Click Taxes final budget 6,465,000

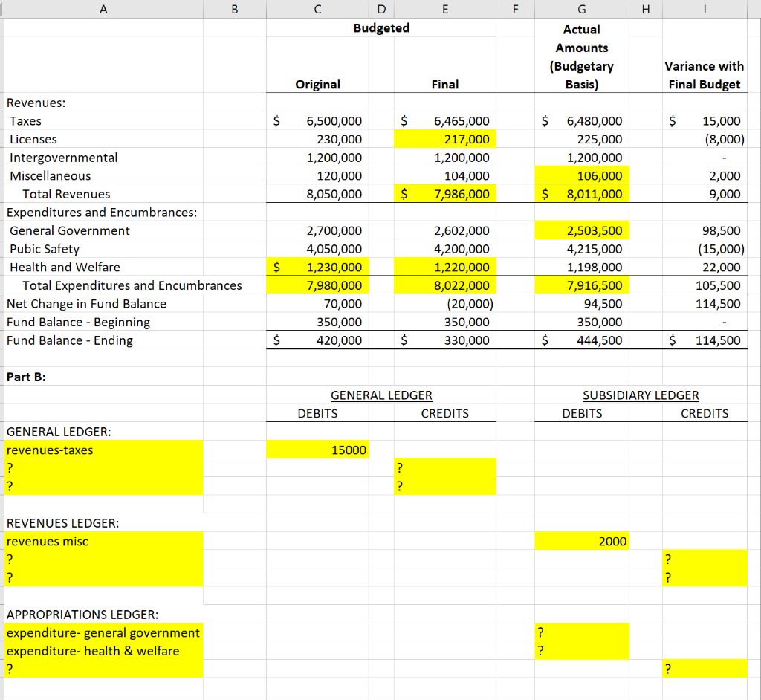pyautogui.click(x=445, y=121)
